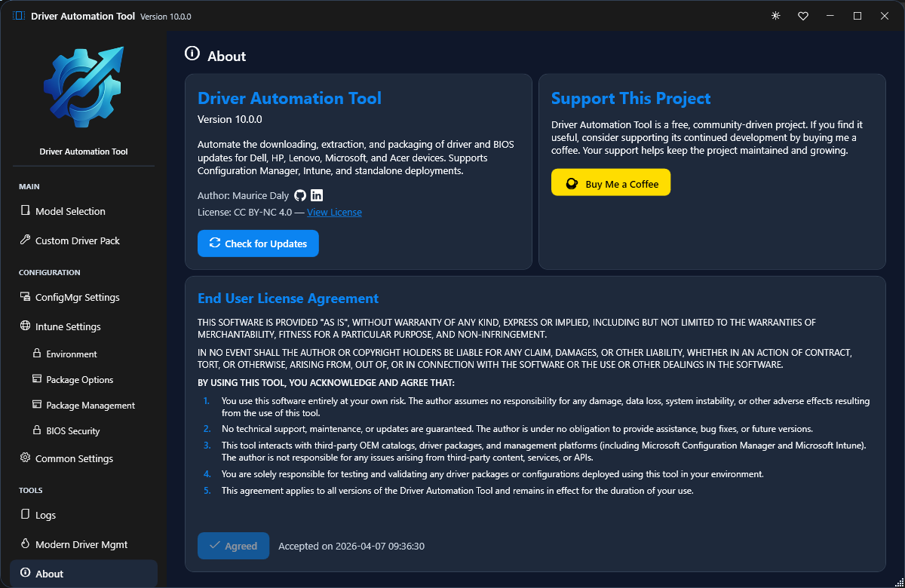Click the Intune Settings globe icon
This screenshot has width=905, height=588.
[x=25, y=326]
